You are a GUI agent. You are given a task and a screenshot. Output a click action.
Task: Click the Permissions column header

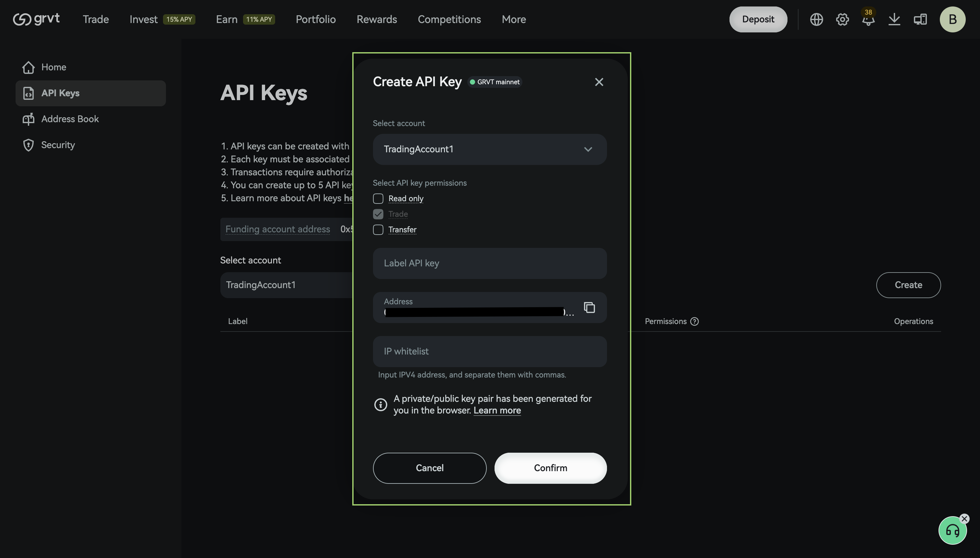click(665, 321)
